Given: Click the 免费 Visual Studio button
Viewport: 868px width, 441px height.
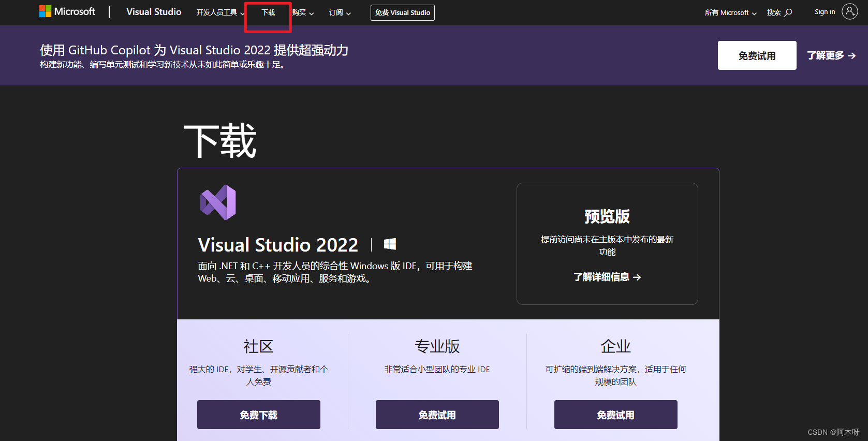Looking at the screenshot, I should [403, 12].
